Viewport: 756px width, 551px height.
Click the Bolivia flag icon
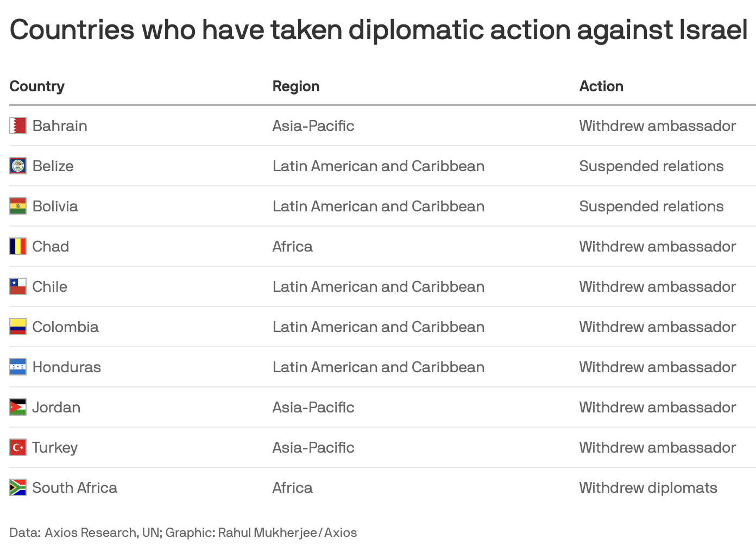[x=18, y=206]
